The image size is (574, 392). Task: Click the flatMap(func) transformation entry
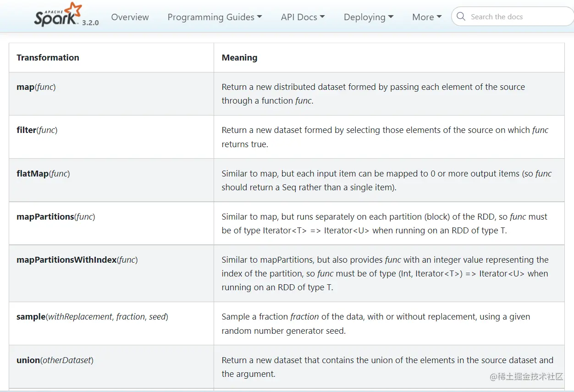click(x=43, y=173)
